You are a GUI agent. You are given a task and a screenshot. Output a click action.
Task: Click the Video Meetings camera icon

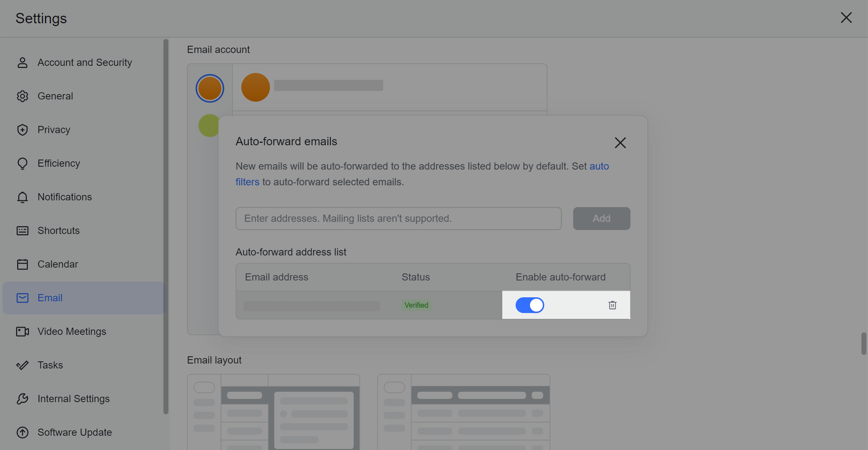tap(22, 331)
